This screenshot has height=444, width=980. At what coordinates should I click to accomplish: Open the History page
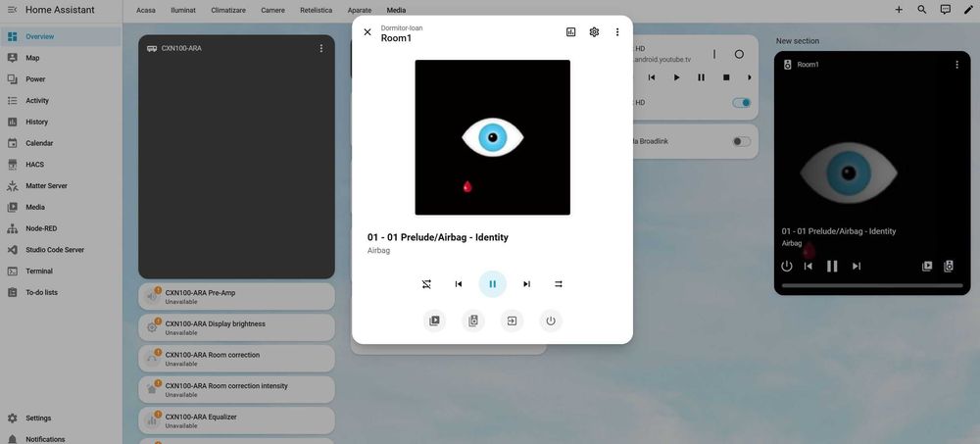(61, 122)
